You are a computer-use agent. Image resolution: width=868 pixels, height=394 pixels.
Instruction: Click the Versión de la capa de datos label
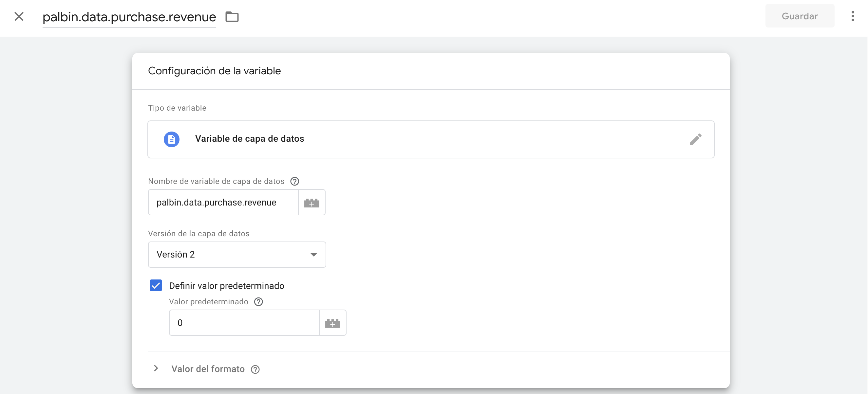199,234
